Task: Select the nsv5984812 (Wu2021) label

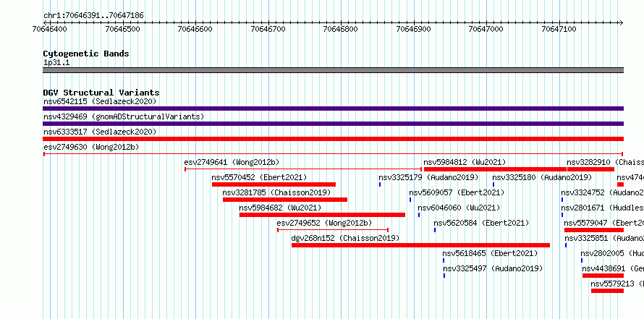Action: (465, 162)
